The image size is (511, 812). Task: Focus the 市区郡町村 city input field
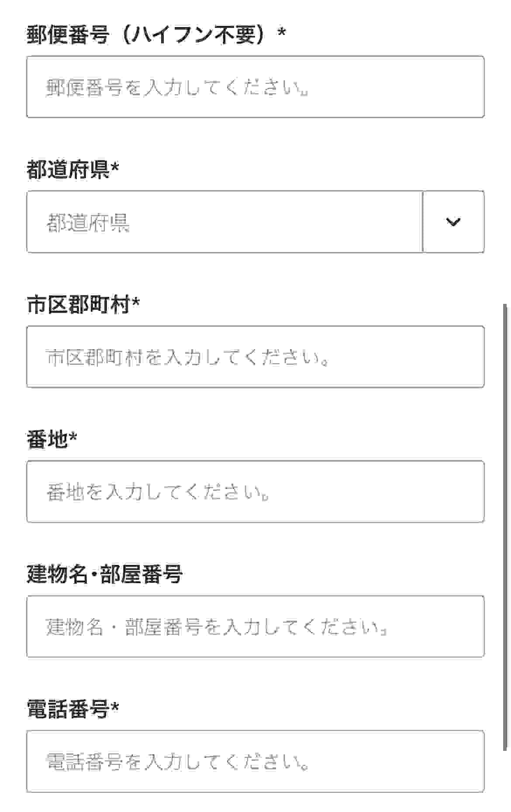coord(255,357)
